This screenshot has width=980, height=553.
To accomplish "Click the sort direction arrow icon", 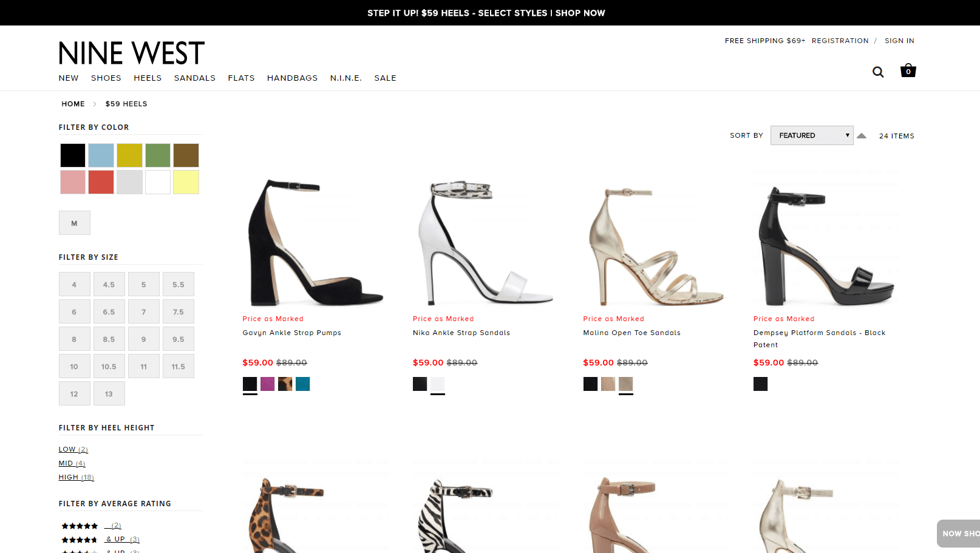I will [862, 135].
